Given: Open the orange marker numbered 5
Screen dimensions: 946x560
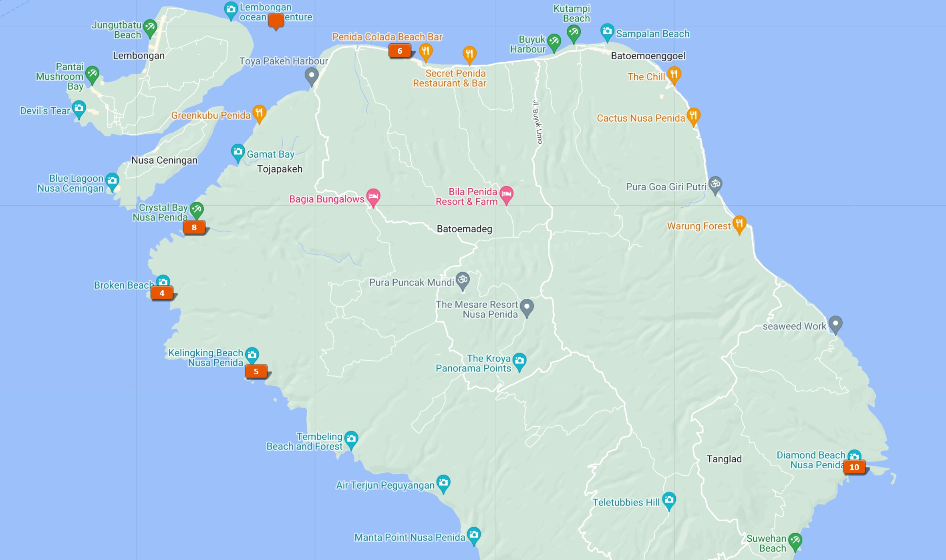Looking at the screenshot, I should tap(256, 371).
